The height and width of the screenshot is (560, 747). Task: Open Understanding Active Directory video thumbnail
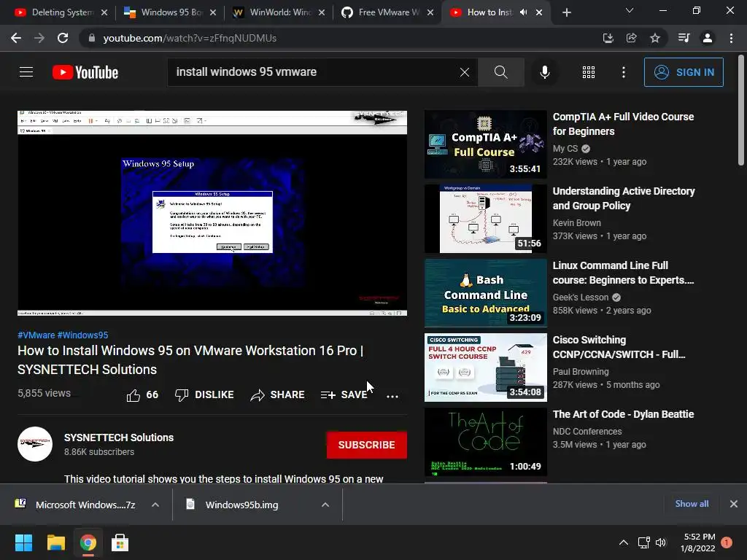485,219
